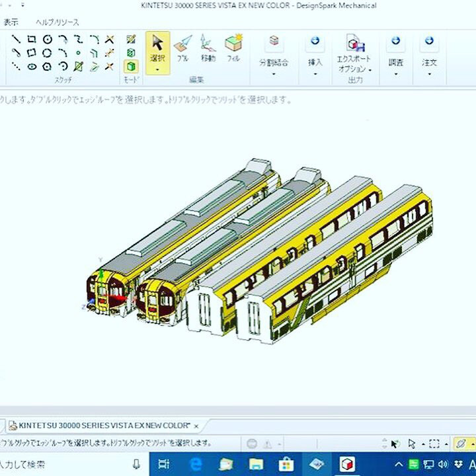The width and height of the screenshot is (476, 476).
Task: Select the Construction Line tool
Action: [x=16, y=66]
